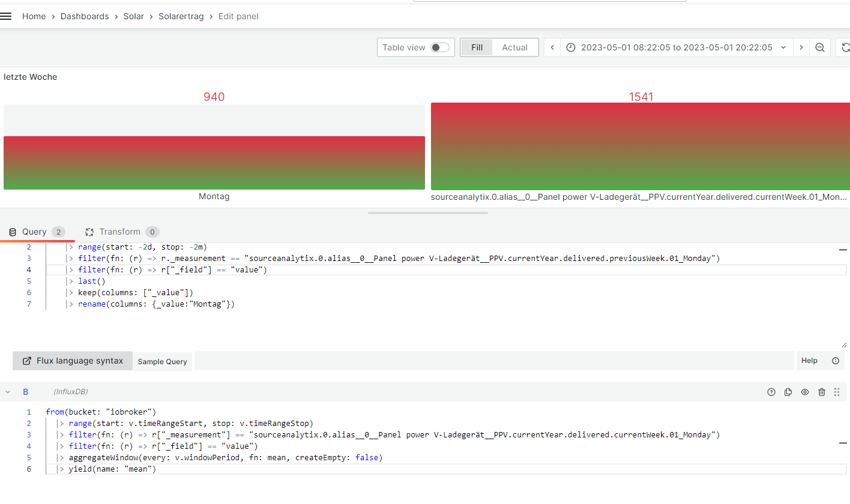Go back to Solarertrag dashboard breadcrumb
The image size is (850, 504).
(x=181, y=16)
